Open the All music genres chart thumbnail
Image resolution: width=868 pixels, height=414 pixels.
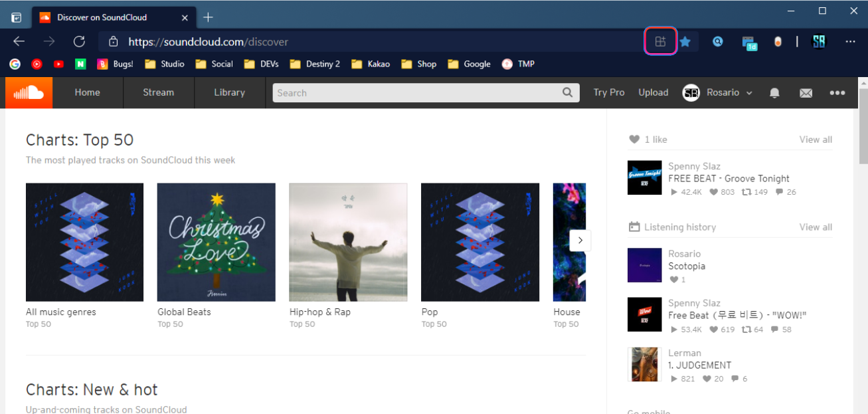click(x=84, y=242)
